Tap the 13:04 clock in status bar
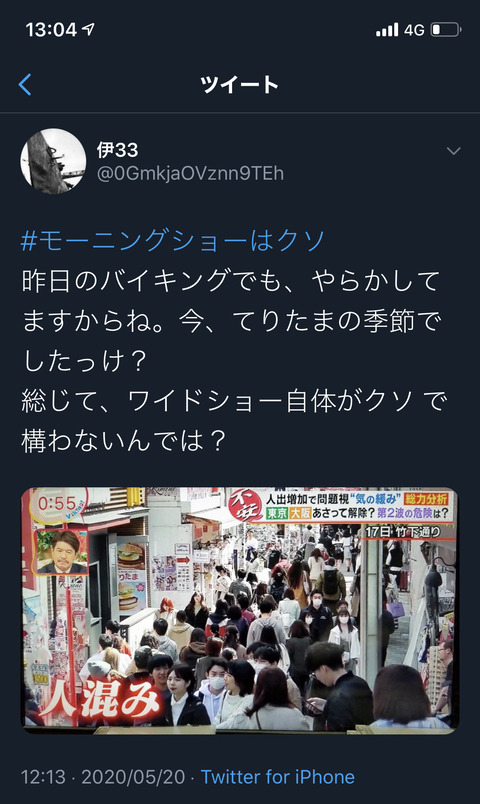The image size is (480, 804). (x=51, y=30)
